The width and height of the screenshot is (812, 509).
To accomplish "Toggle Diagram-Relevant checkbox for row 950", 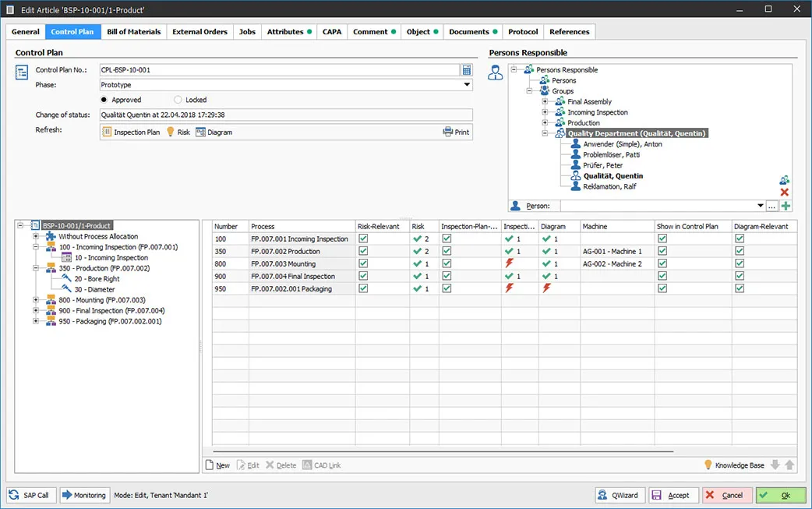I will [x=740, y=288].
